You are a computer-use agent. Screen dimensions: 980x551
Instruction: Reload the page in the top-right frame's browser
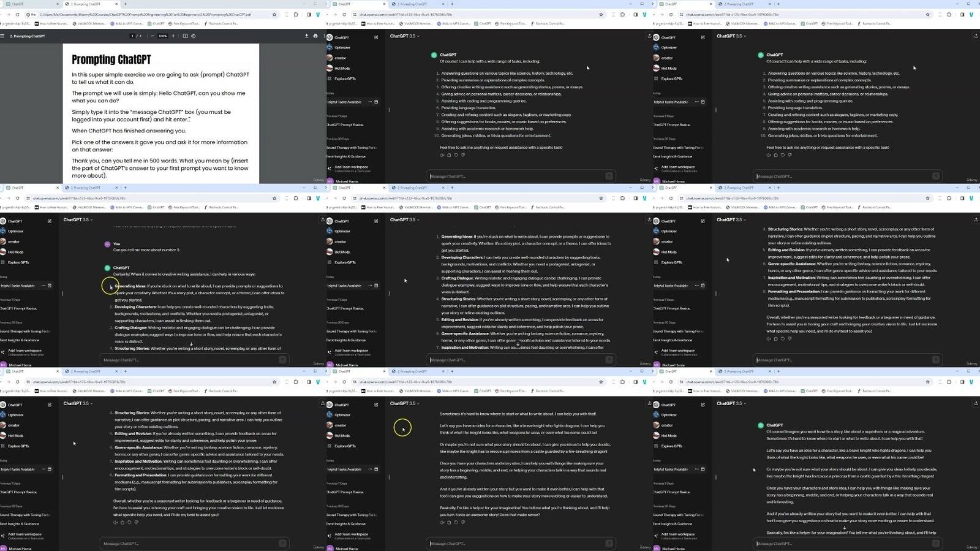click(671, 14)
